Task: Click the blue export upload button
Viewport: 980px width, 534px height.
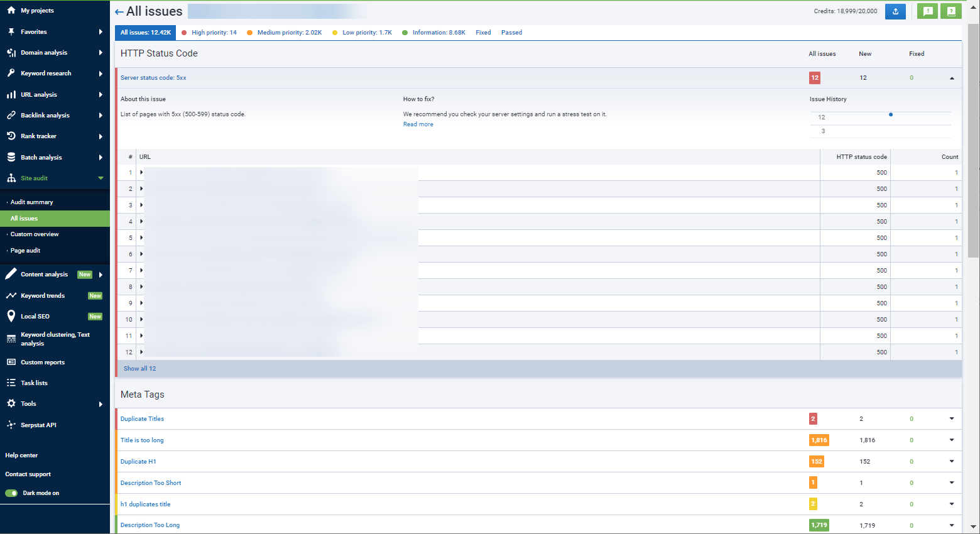Action: pos(895,11)
